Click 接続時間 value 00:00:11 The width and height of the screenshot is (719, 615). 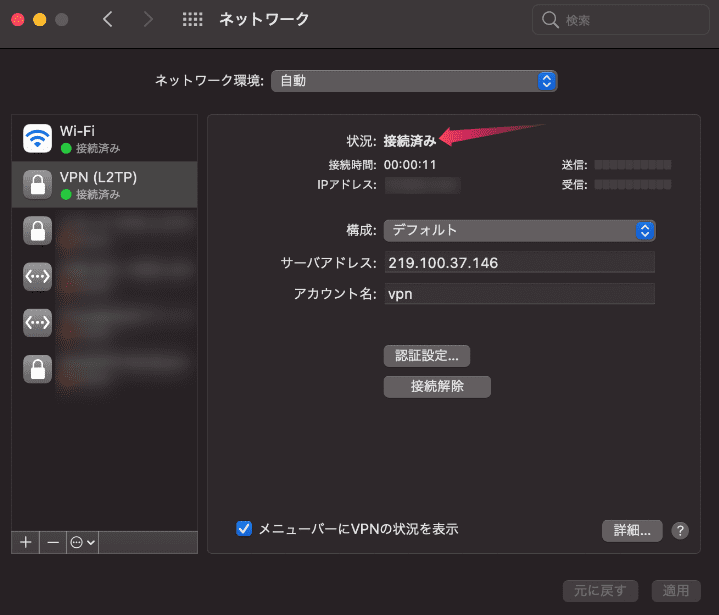[x=410, y=165]
